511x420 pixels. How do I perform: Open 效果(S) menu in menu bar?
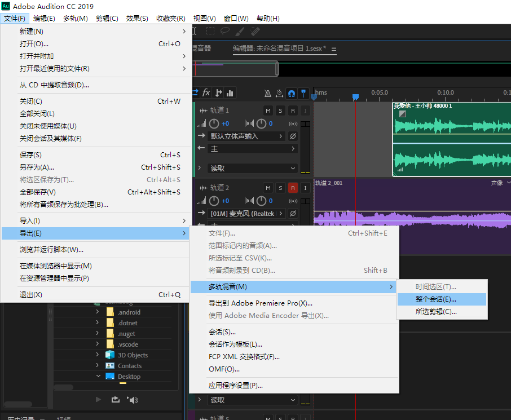tap(137, 19)
